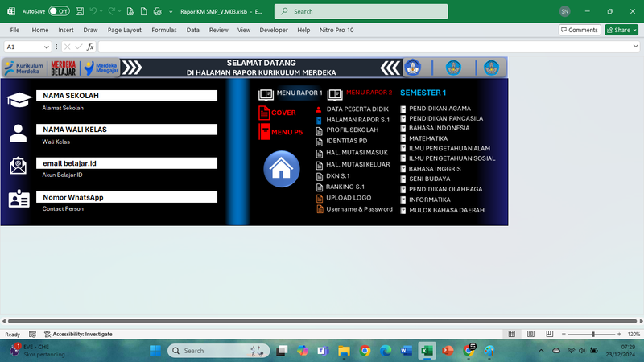Select the Developer tab
The width and height of the screenshot is (644, 362).
[x=274, y=30]
